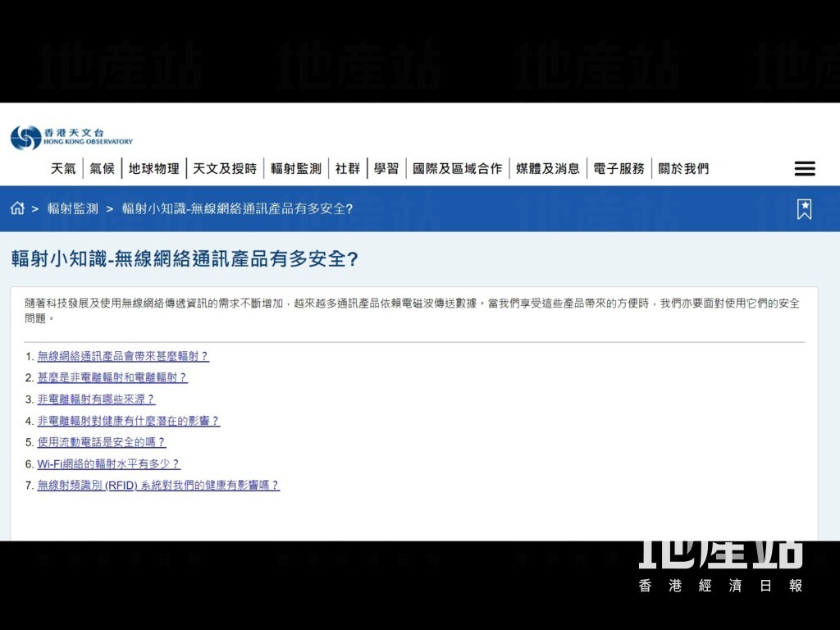Open the 氣候 menu
The width and height of the screenshot is (840, 630).
[102, 169]
